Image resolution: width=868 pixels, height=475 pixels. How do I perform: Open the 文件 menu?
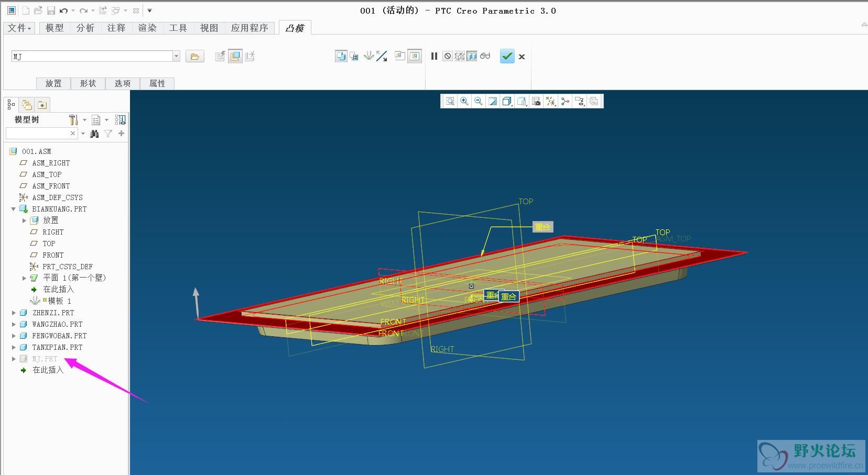19,28
